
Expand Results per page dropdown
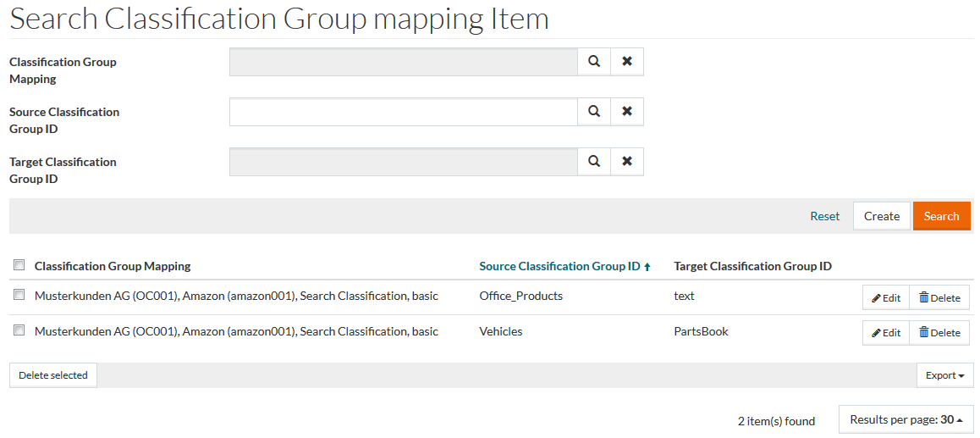click(906, 419)
